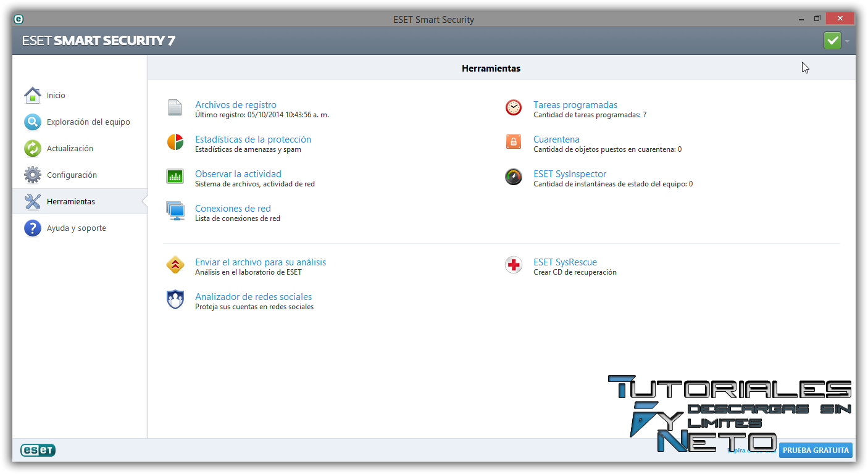Image resolution: width=868 pixels, height=474 pixels.
Task: Click 'Sistema de archivos, actividad de red' text
Action: [255, 184]
